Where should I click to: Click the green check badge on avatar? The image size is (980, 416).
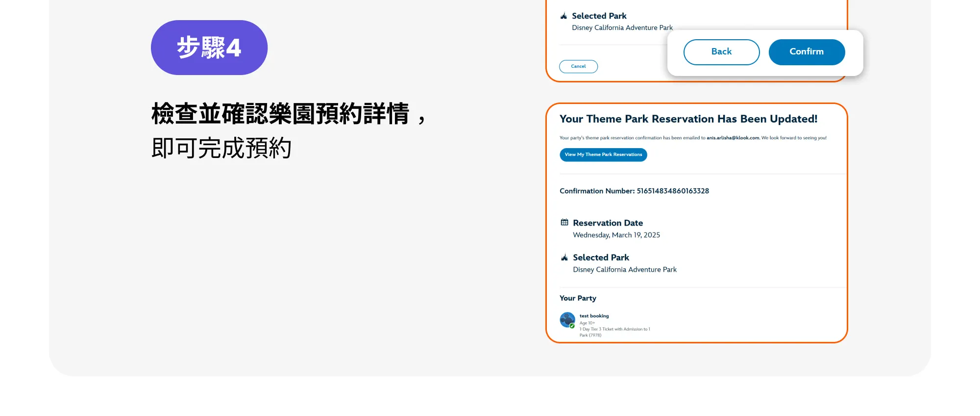572,326
